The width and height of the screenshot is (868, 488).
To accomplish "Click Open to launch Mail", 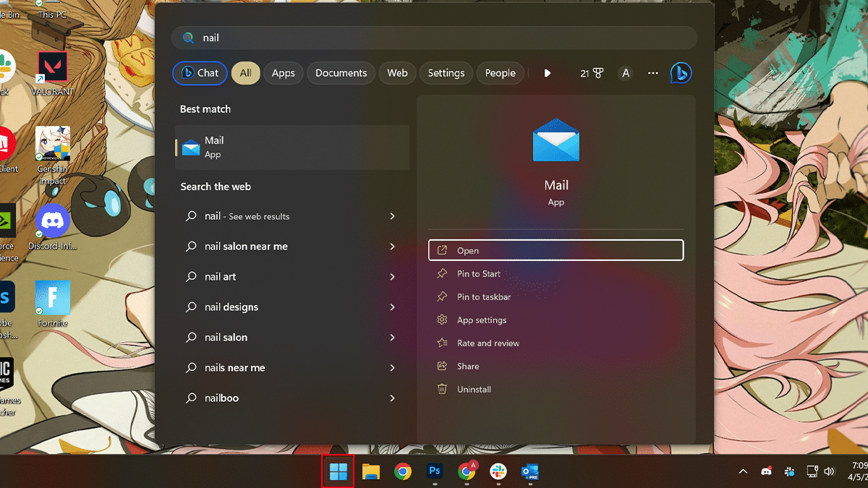I will [556, 251].
